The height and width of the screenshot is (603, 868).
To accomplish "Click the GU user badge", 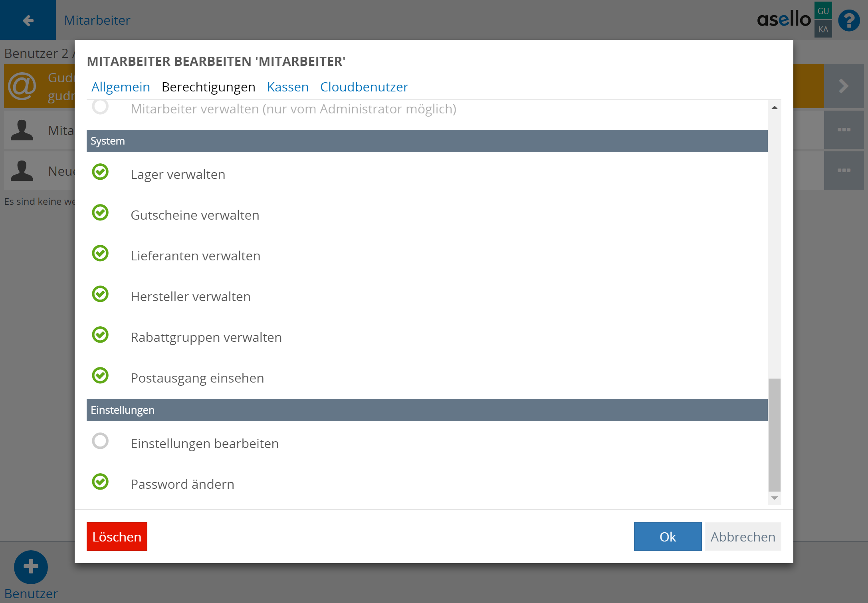I will pos(823,11).
